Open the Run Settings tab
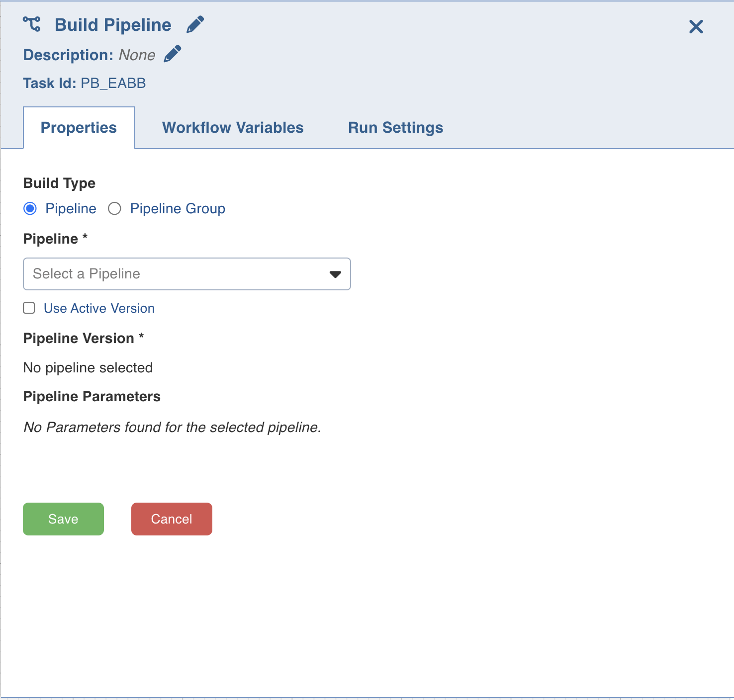This screenshot has width=734, height=700. (x=395, y=128)
